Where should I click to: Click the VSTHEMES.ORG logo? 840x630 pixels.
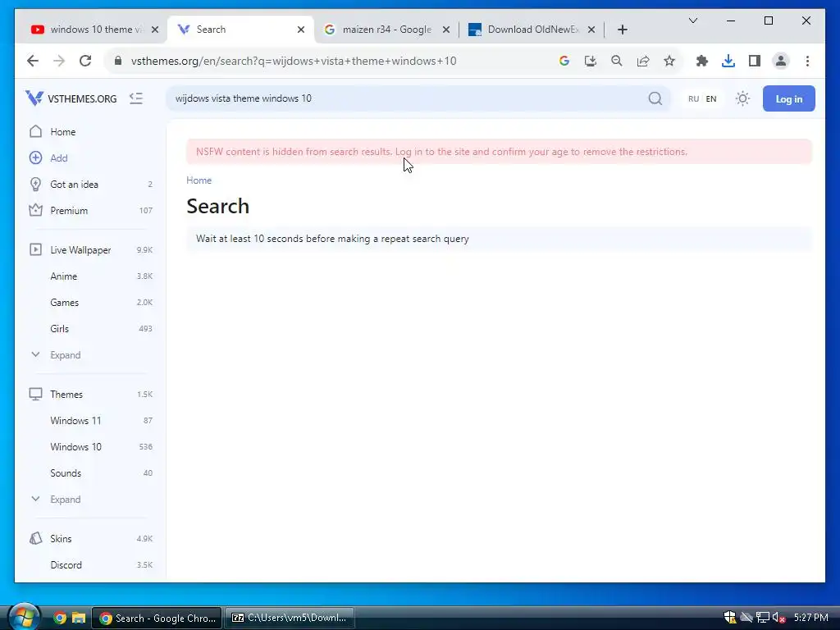pyautogui.click(x=71, y=98)
